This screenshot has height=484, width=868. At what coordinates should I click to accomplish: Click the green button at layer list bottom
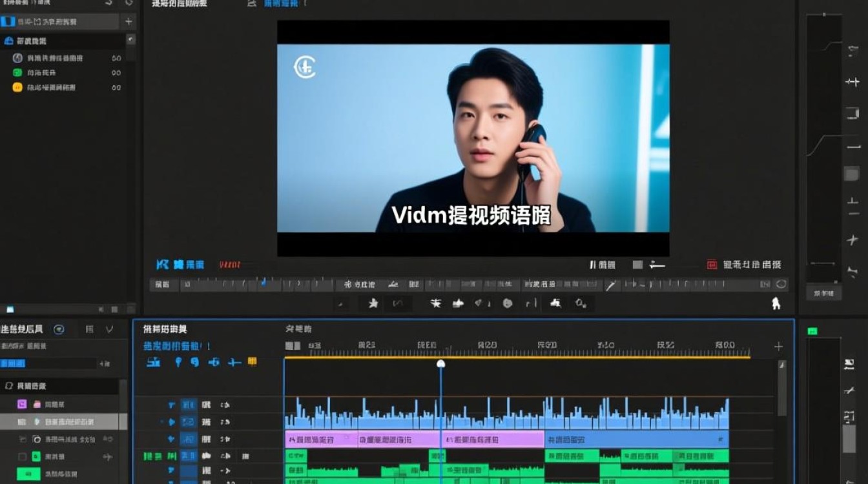[28, 474]
